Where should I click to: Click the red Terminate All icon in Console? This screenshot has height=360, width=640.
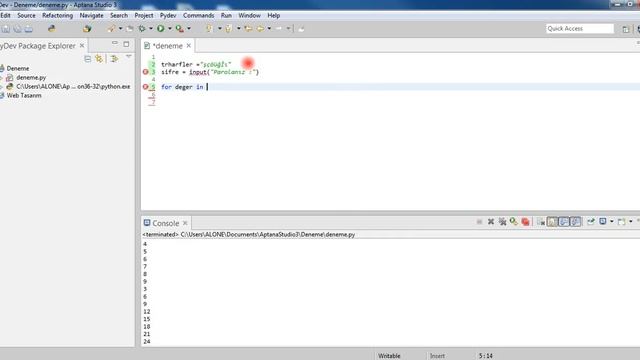(x=525, y=222)
